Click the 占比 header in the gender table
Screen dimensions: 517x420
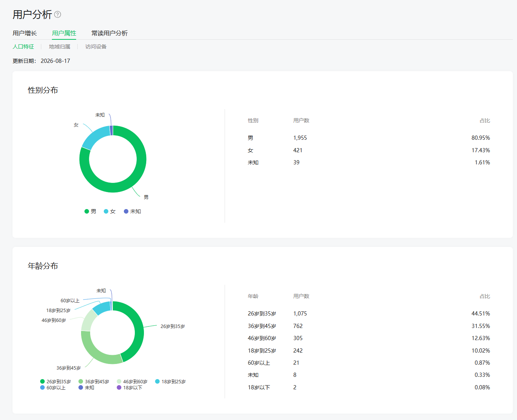485,120
